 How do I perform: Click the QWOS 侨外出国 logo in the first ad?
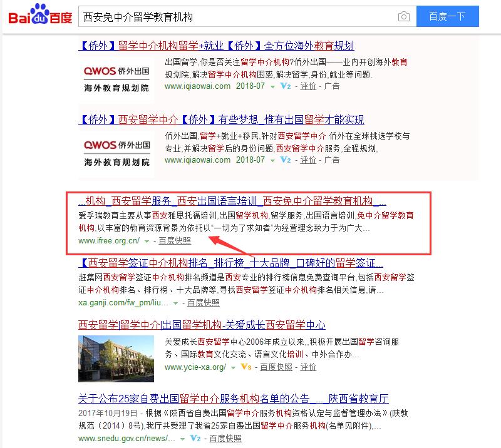pos(116,77)
